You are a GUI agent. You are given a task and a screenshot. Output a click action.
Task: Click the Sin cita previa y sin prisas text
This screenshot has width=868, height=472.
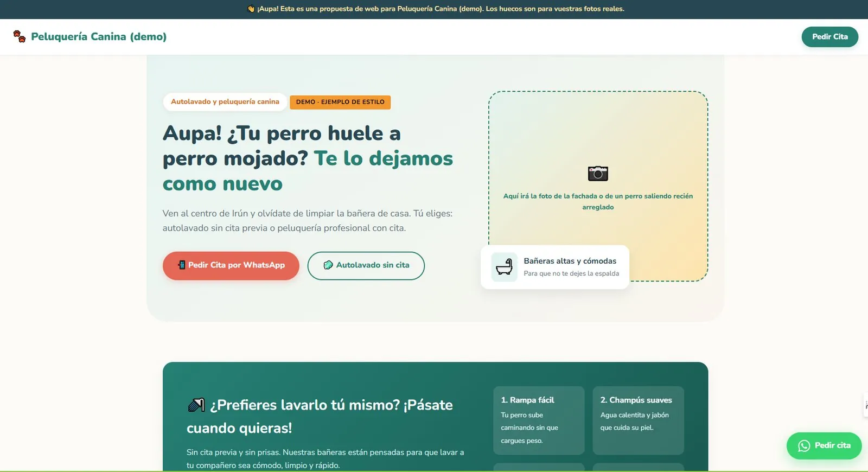point(325,458)
